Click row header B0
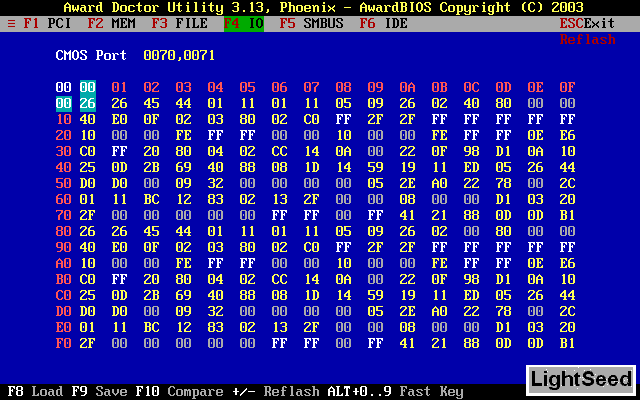Viewport: 640px width, 400px height. (x=63, y=280)
